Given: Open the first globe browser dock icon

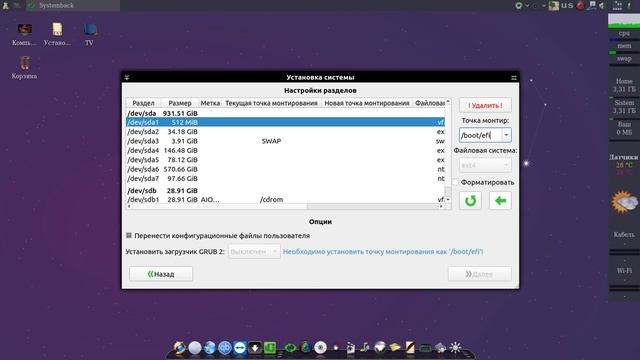Looking at the screenshot, I should coord(180,348).
